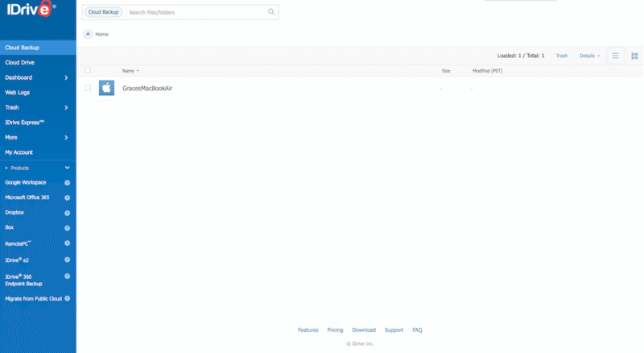Screen dimensions: 644x353
Task: Open help icon next to IDrive 360
Action: pyautogui.click(x=68, y=276)
